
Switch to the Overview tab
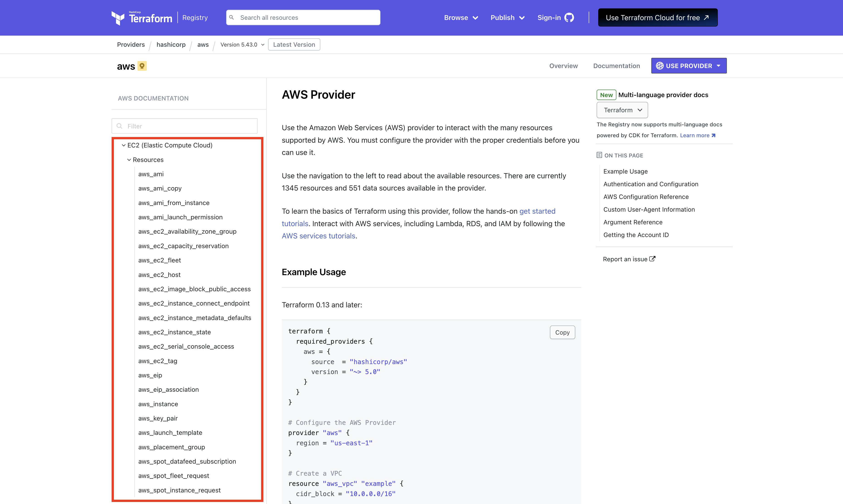pyautogui.click(x=564, y=66)
